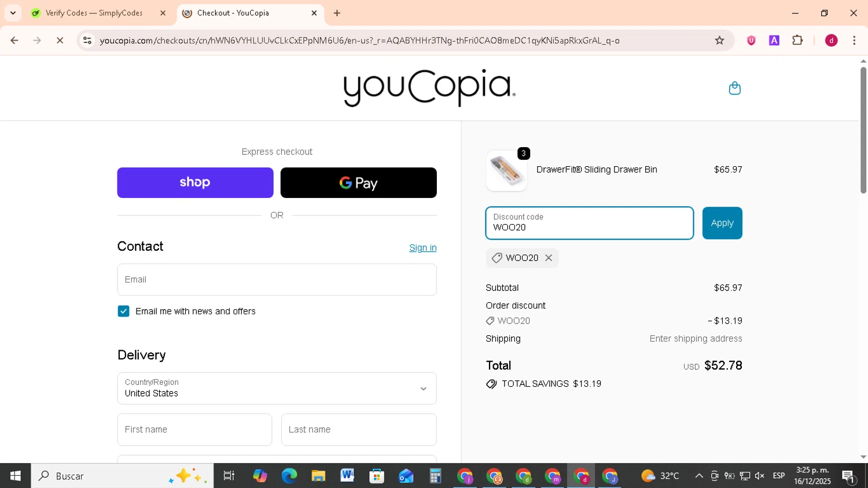Click the order discount amount −$13.19
The width and height of the screenshot is (868, 488).
[x=725, y=321]
